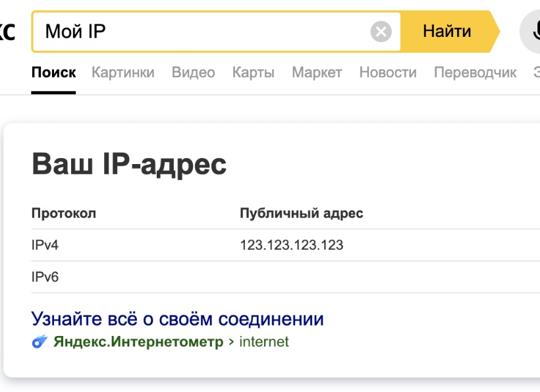The width and height of the screenshot is (540, 392).
Task: Switch to the Картинки tab
Action: [123, 72]
